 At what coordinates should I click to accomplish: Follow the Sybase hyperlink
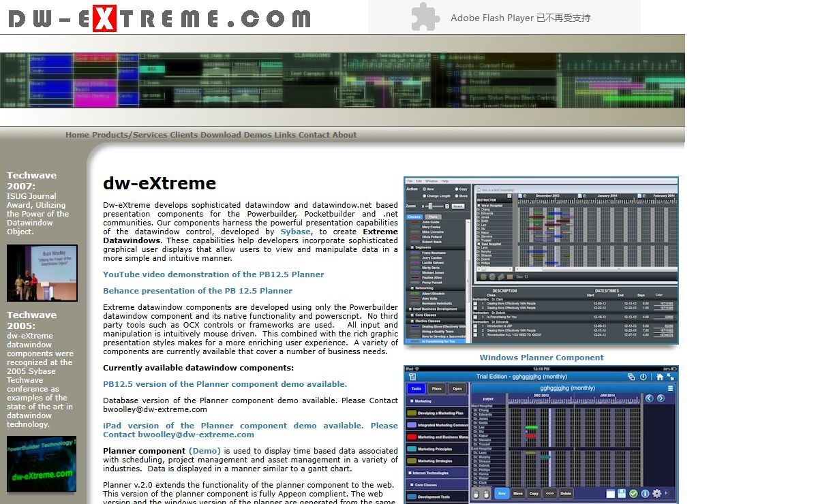[295, 232]
